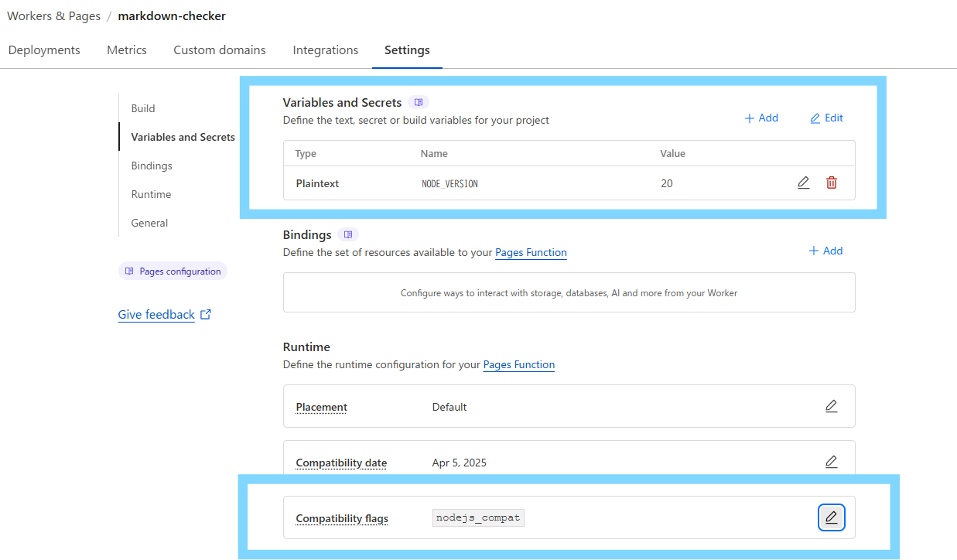Screen dimensions: 957x560
Task: Add a binding with the Add button
Action: point(825,251)
